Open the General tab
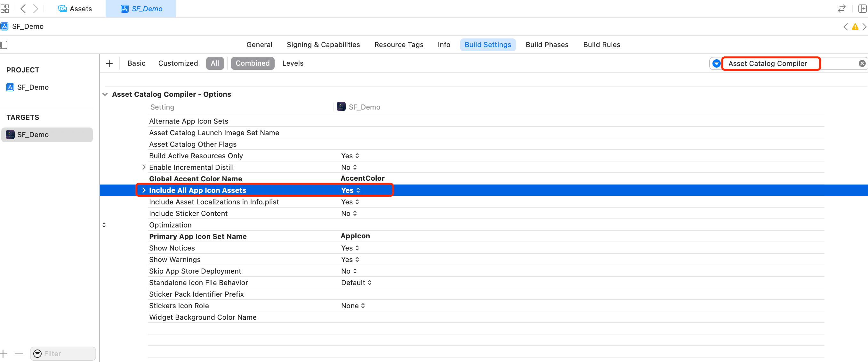The image size is (868, 362). click(x=259, y=45)
